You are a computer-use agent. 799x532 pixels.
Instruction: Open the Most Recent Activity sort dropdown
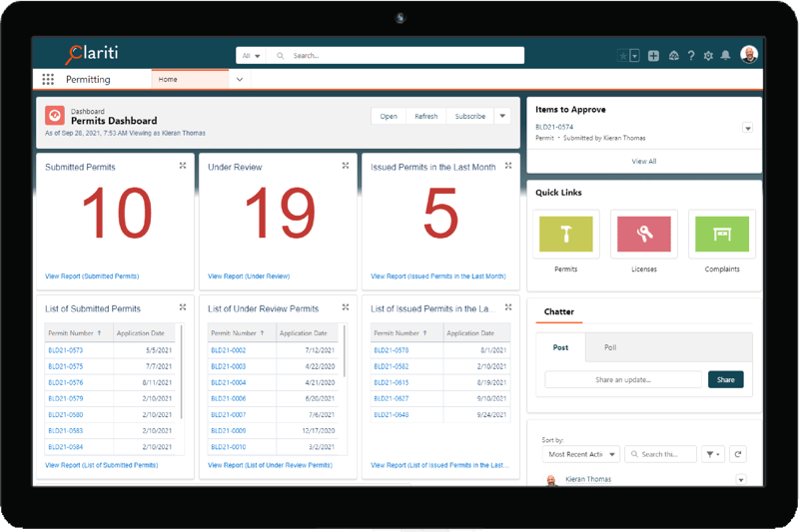(x=581, y=454)
